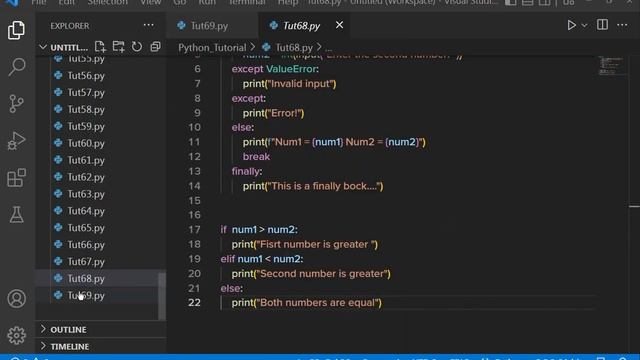Click line number 17 in the gutter

pos(194,229)
